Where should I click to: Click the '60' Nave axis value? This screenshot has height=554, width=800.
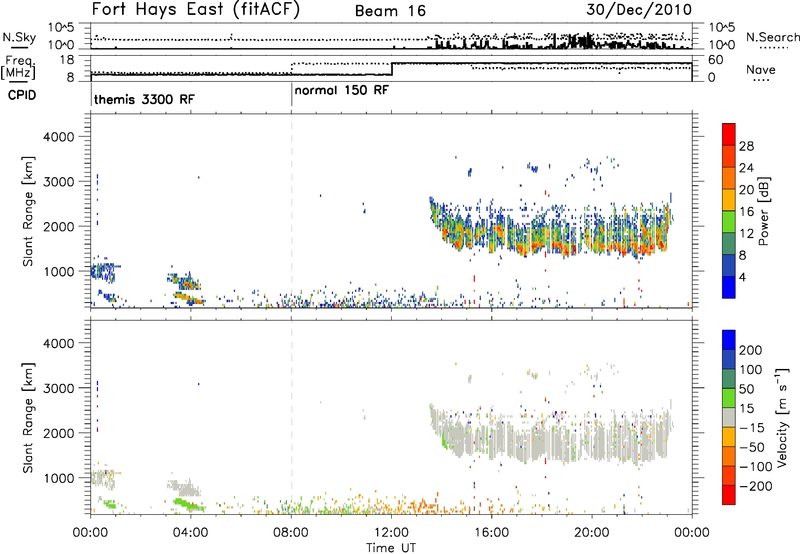point(716,60)
